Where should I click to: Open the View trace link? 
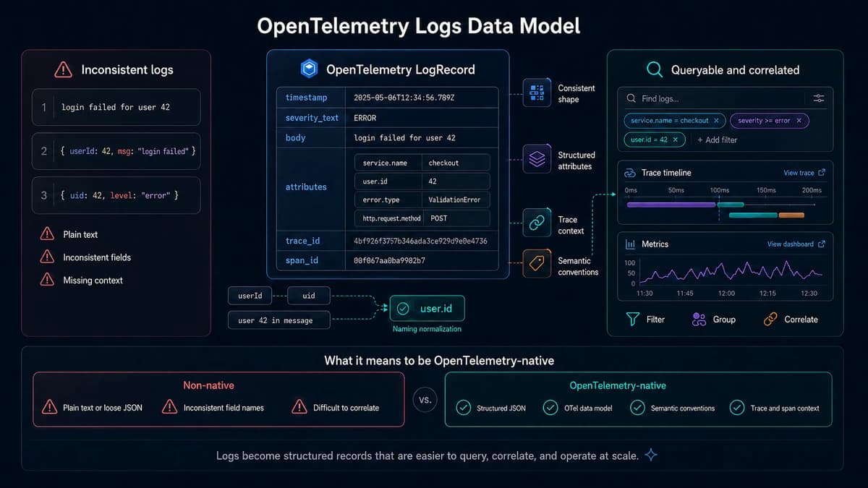(799, 173)
